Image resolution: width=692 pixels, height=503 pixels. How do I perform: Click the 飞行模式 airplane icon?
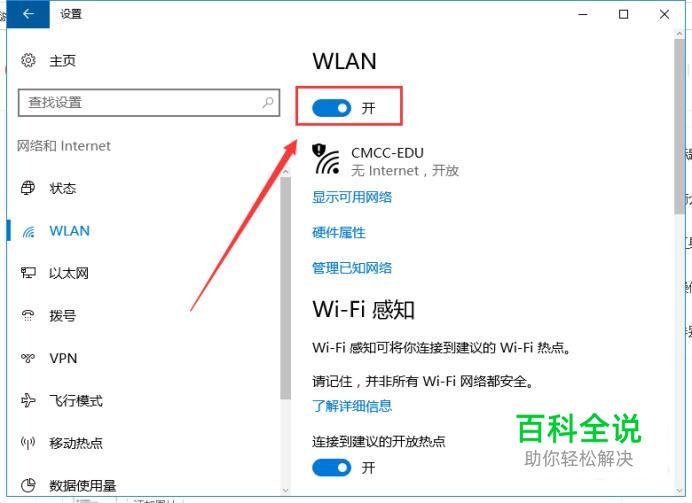[x=28, y=400]
